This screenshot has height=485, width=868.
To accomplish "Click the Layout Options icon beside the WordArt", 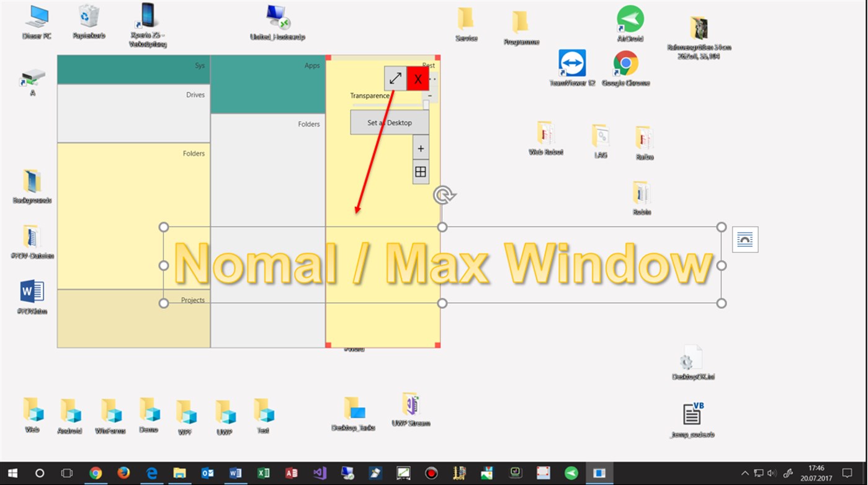I will (745, 239).
